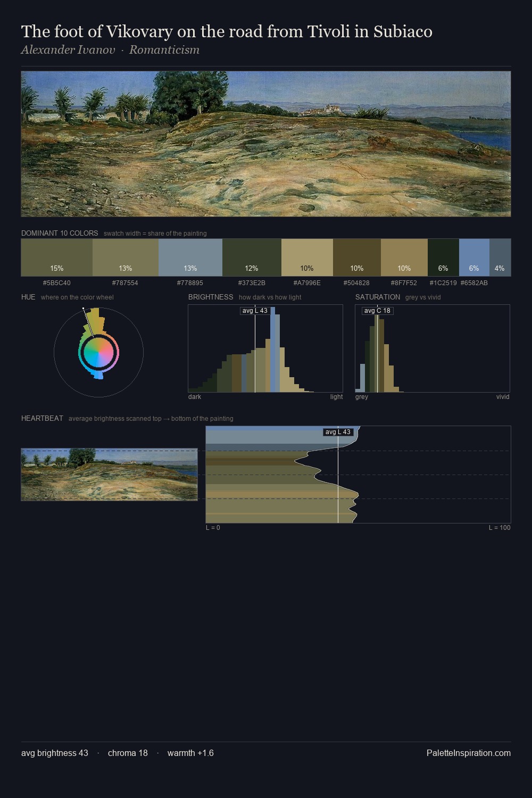Click the HEARTBEAT section heading
The height and width of the screenshot is (798, 532).
pyautogui.click(x=42, y=418)
